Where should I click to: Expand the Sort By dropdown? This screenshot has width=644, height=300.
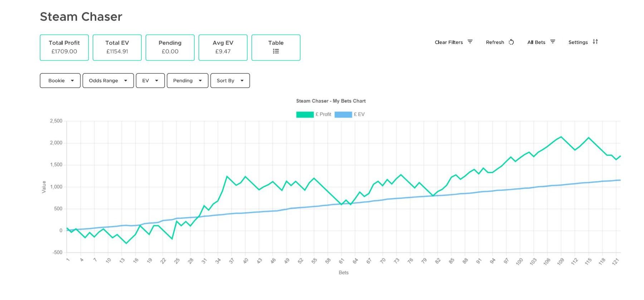pos(230,81)
